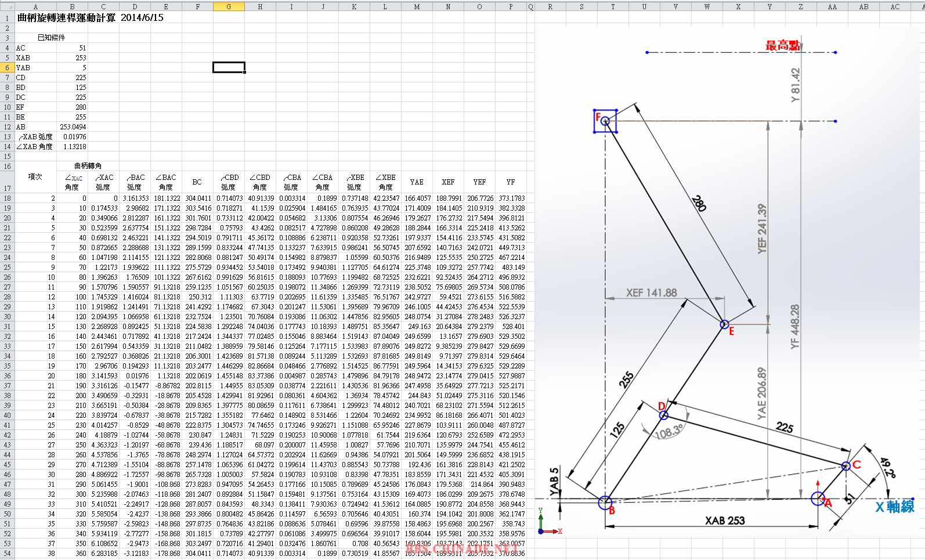Select the value 5 beside YAB
Viewport: 925px width, 560px height.
tap(72, 67)
